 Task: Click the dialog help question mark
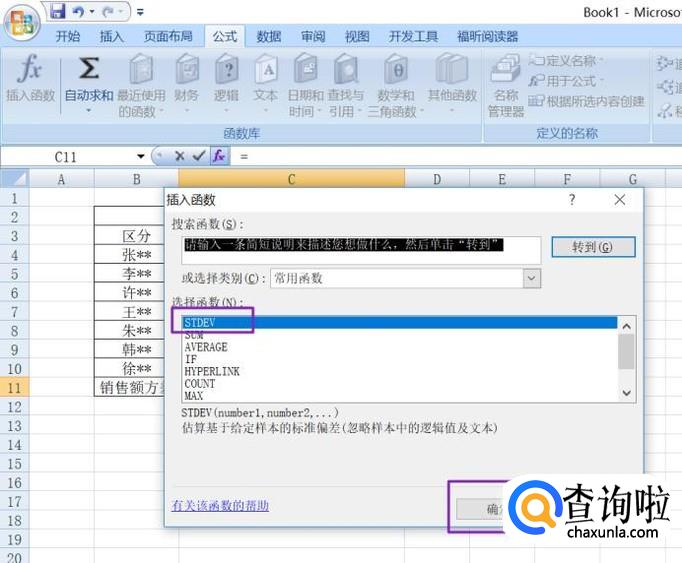coord(572,200)
